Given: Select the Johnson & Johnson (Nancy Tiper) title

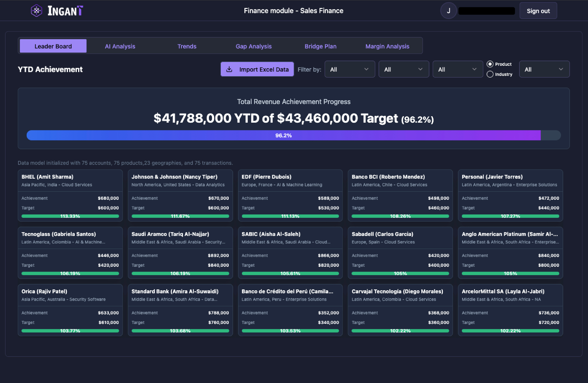Looking at the screenshot, I should click(174, 177).
